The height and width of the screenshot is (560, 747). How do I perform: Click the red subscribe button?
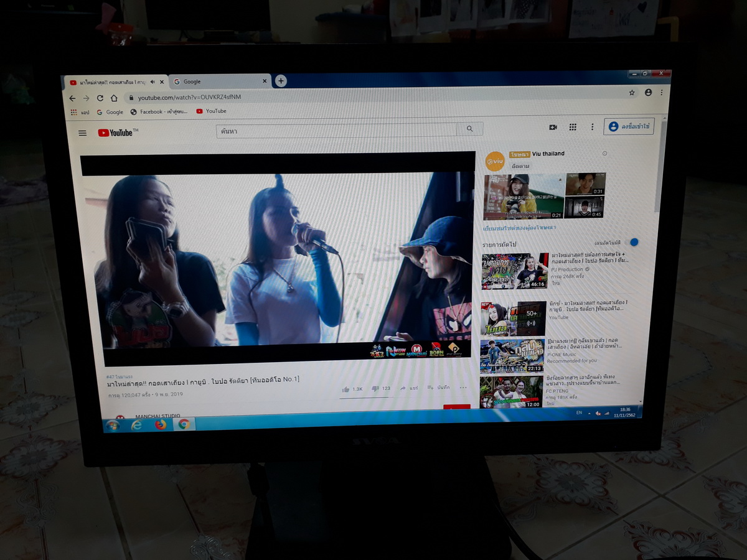tap(457, 407)
